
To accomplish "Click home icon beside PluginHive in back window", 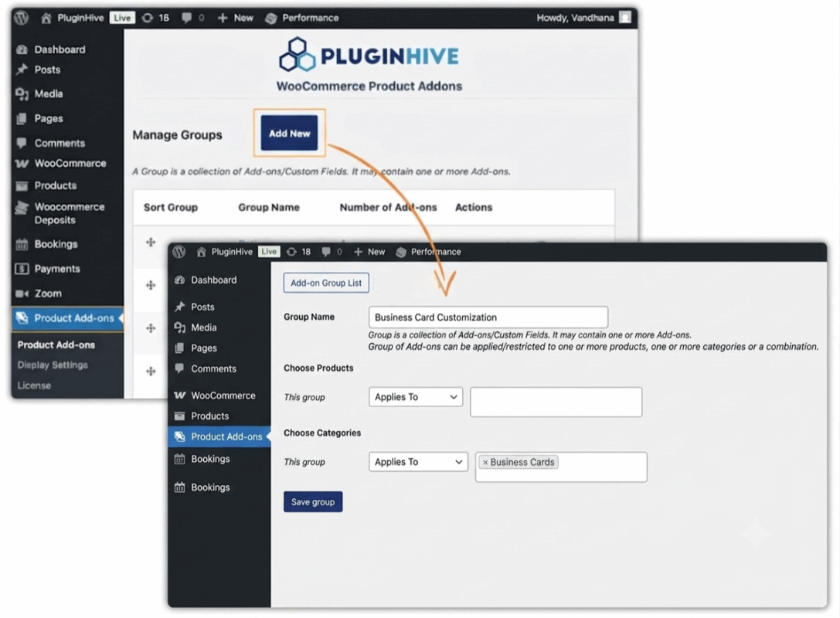I will click(46, 19).
